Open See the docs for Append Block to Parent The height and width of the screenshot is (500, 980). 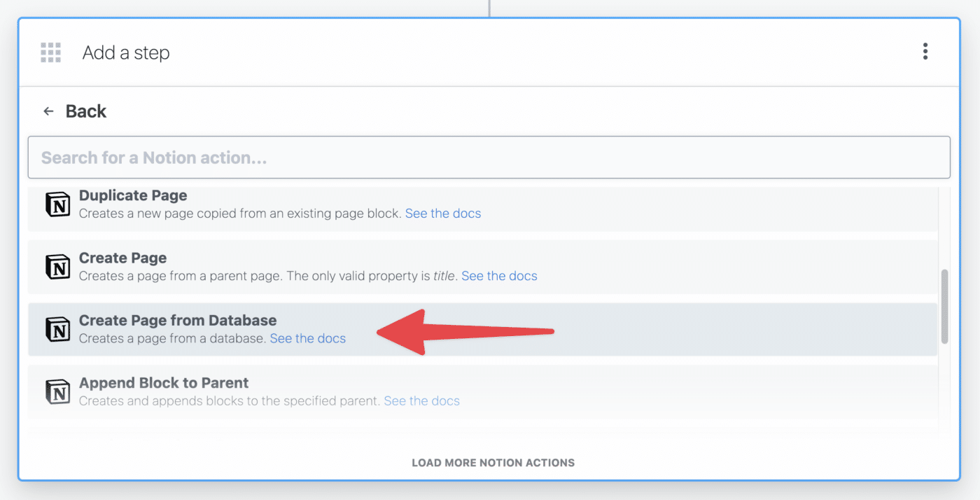pos(422,401)
